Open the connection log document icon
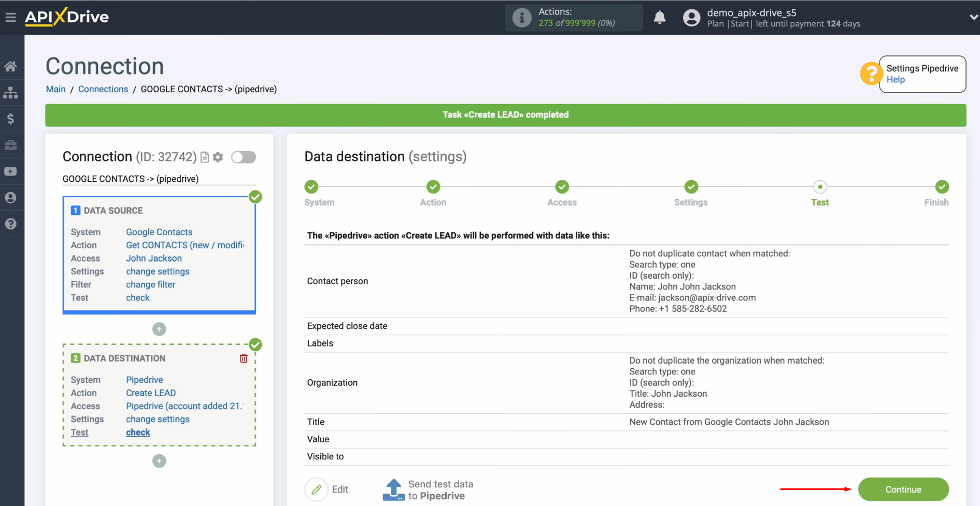 (x=204, y=157)
